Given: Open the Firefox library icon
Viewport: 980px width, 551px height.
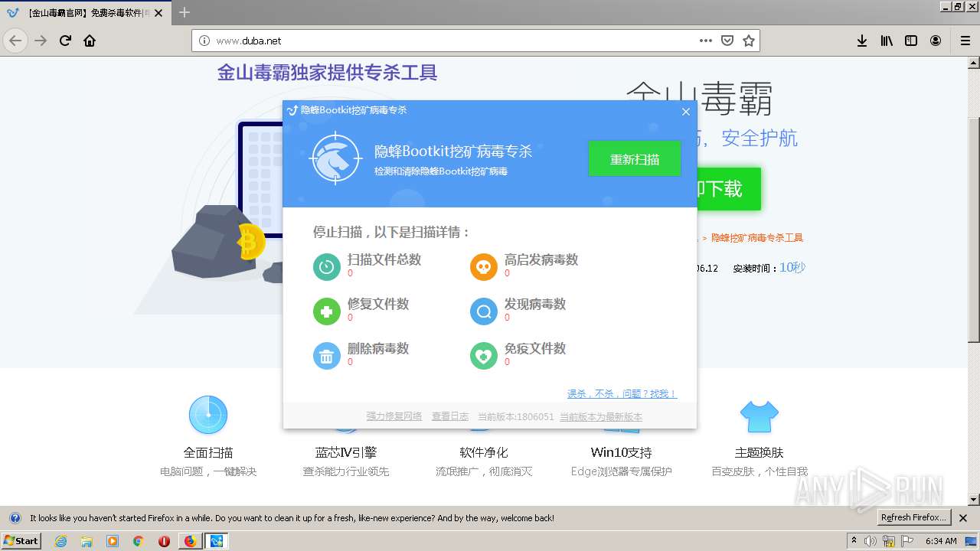Looking at the screenshot, I should [887, 41].
